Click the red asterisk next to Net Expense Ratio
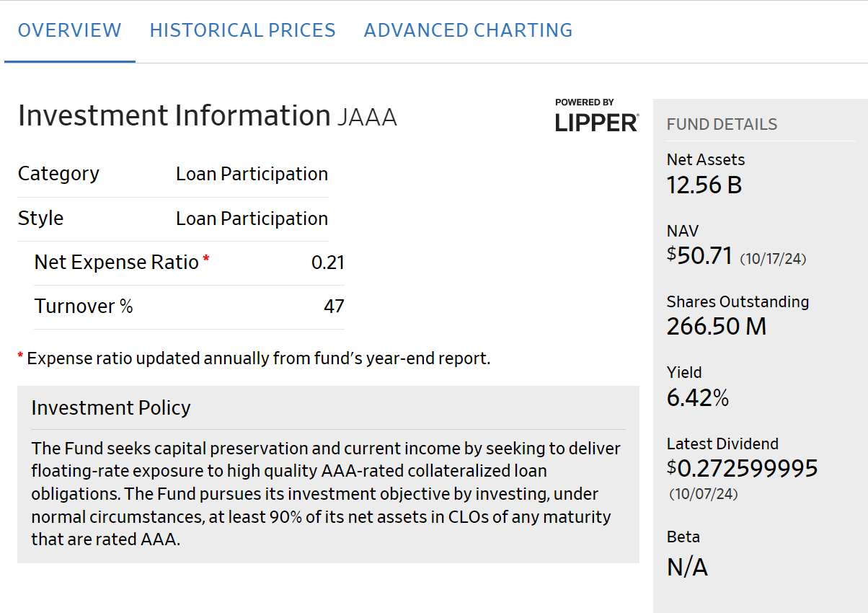This screenshot has height=613, width=868. pyautogui.click(x=206, y=257)
